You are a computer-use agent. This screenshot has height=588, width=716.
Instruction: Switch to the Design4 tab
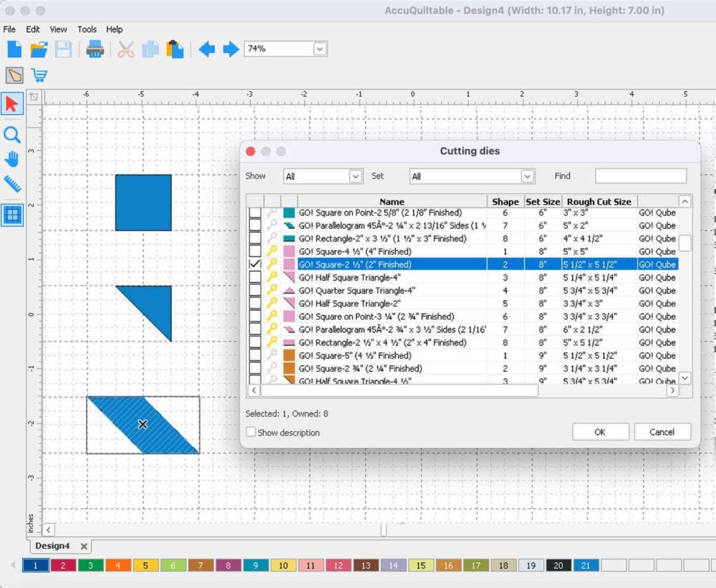[52, 546]
